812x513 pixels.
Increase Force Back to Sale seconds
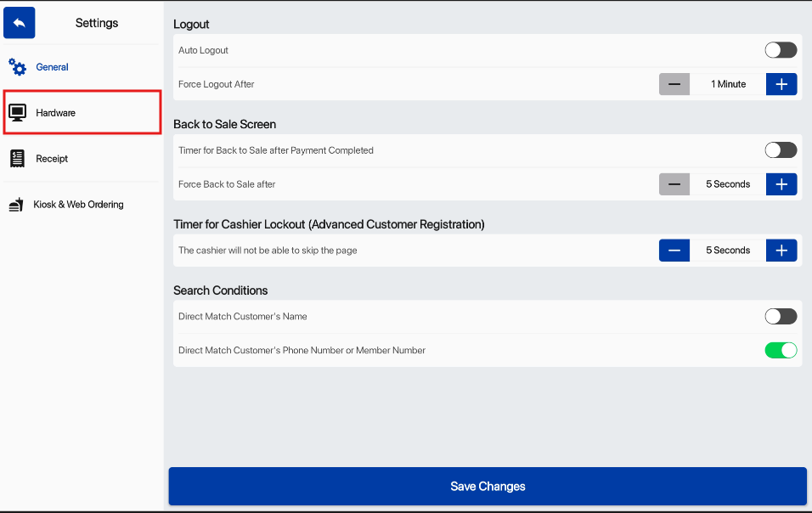point(781,184)
